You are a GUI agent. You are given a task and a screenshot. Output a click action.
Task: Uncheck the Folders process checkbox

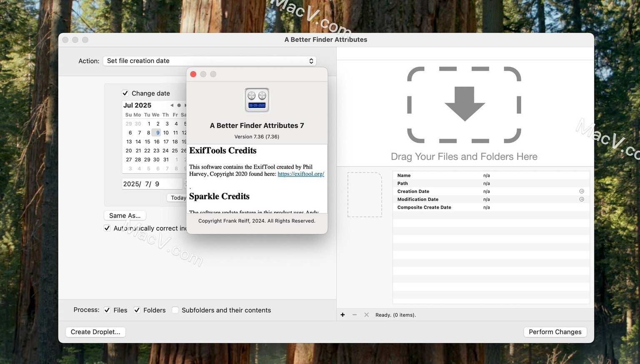pos(137,310)
